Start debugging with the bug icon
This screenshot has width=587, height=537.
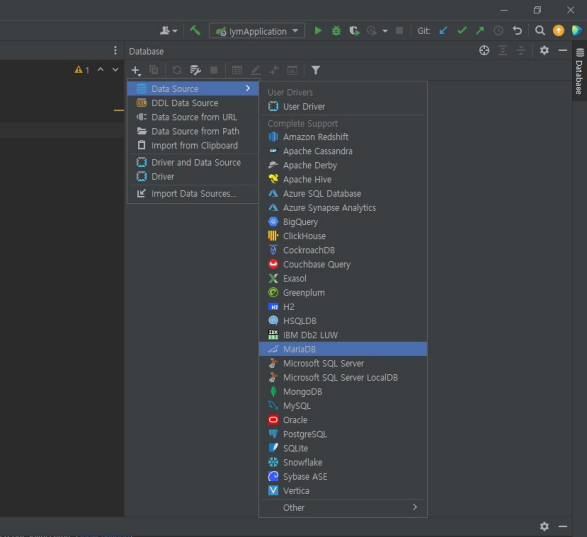pos(336,31)
